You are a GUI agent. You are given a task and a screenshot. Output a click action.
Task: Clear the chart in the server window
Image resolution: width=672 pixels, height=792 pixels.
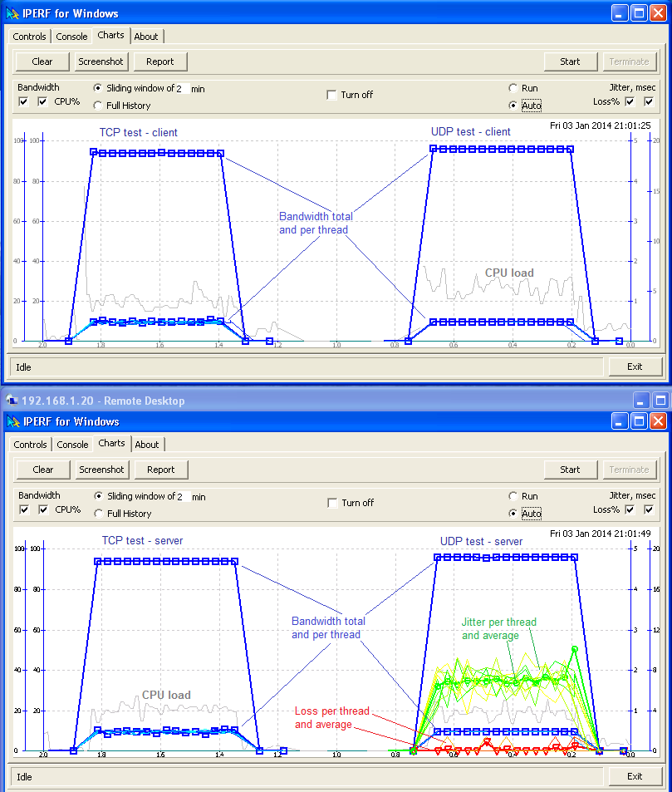pyautogui.click(x=43, y=470)
